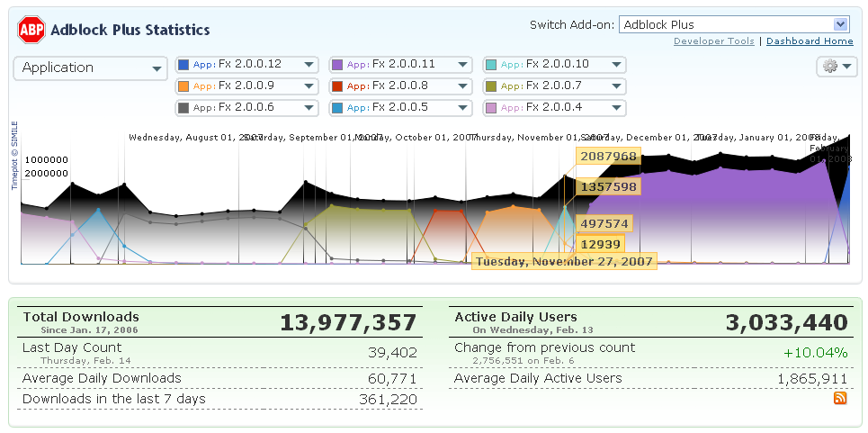Click the Average Daily Downloads value 60,771
Viewport: 868px width, 433px height.
click(392, 379)
